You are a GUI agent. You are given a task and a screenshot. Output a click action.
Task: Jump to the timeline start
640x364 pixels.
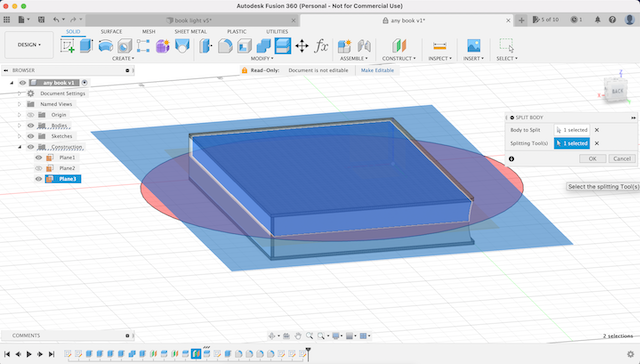coord(7,354)
